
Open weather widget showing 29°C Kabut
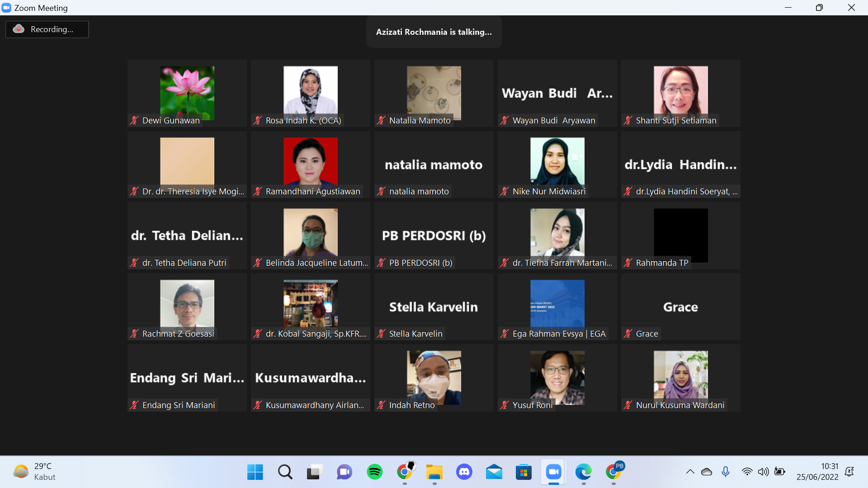pyautogui.click(x=35, y=472)
